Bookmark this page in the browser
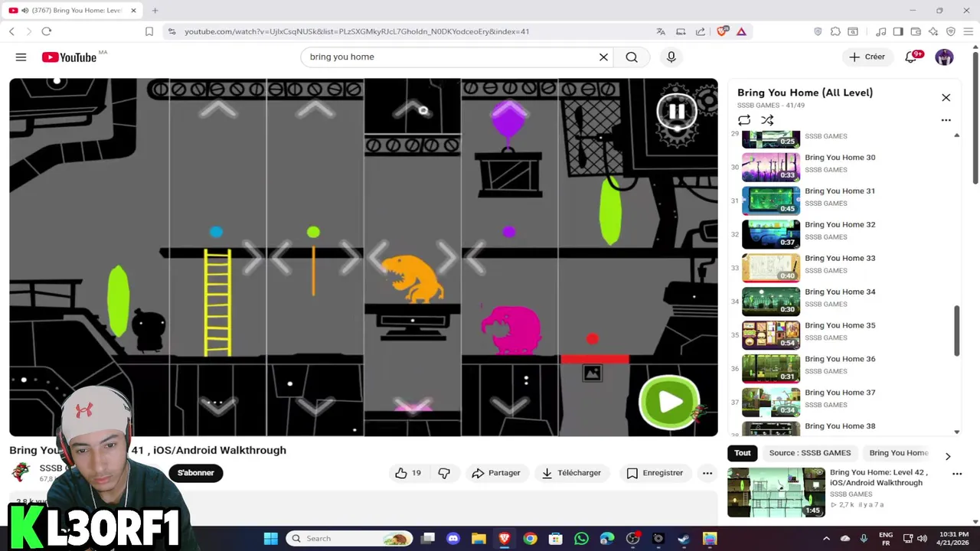 [149, 31]
